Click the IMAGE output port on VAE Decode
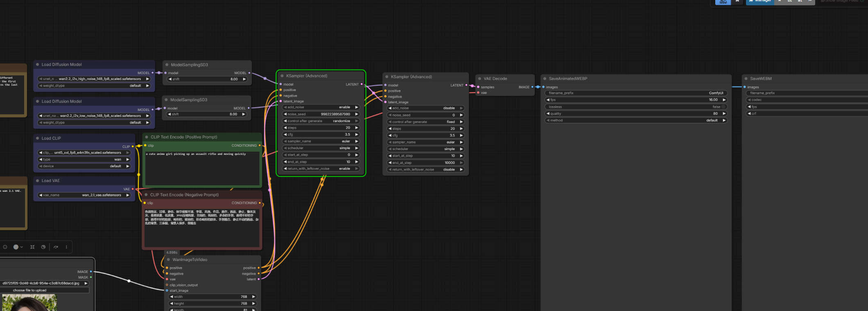The height and width of the screenshot is (311, 868). pos(532,87)
